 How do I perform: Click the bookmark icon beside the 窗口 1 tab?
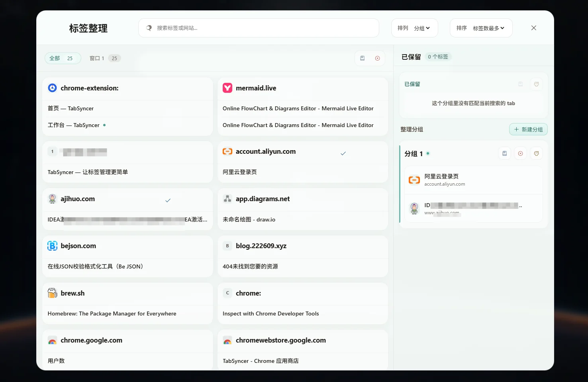[363, 58]
